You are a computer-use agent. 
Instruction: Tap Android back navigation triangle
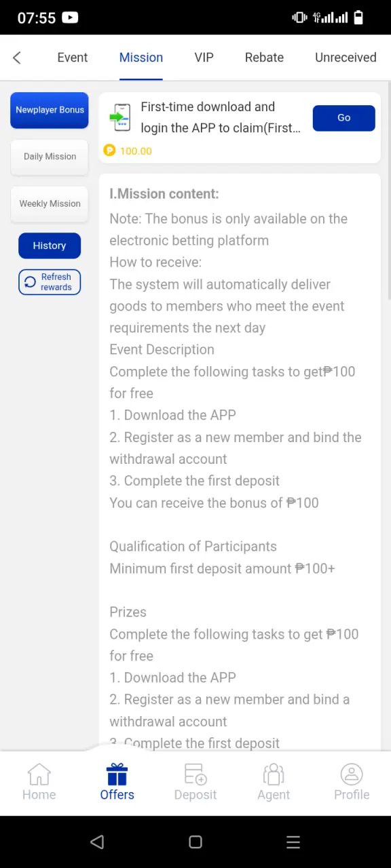click(97, 842)
